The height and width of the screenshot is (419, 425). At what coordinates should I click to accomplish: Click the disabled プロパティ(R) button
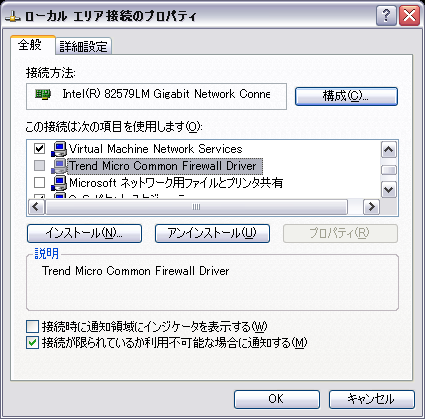(x=340, y=233)
